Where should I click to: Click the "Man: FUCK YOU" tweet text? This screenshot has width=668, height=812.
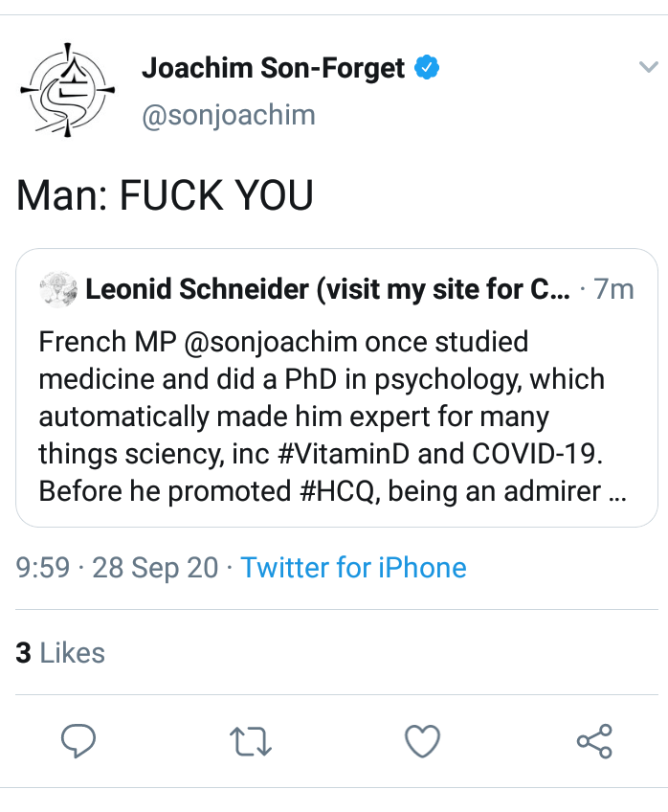tap(166, 195)
